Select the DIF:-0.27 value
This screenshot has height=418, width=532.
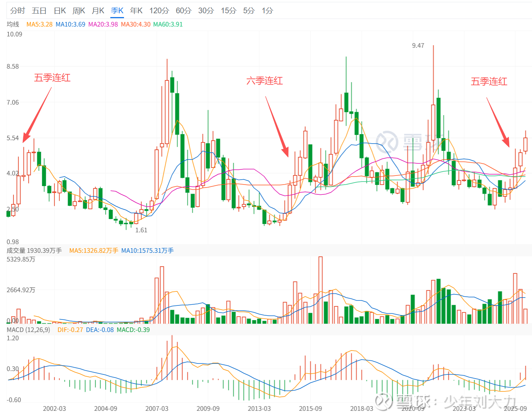70,330
